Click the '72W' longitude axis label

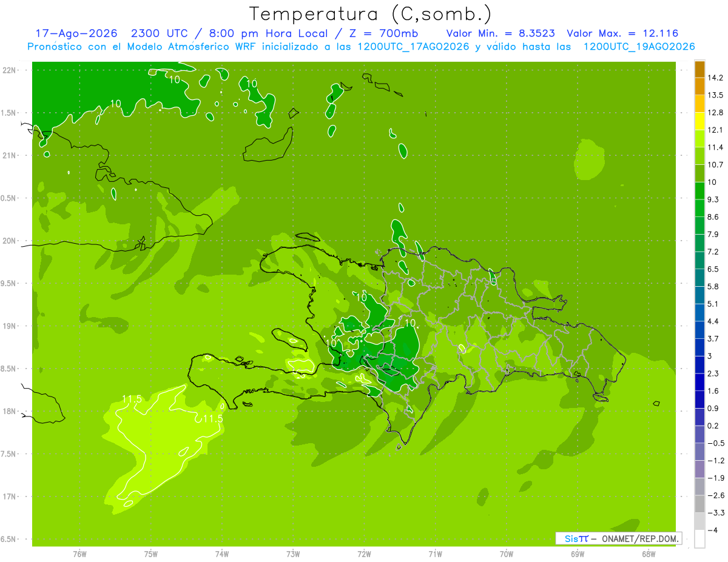tap(365, 554)
